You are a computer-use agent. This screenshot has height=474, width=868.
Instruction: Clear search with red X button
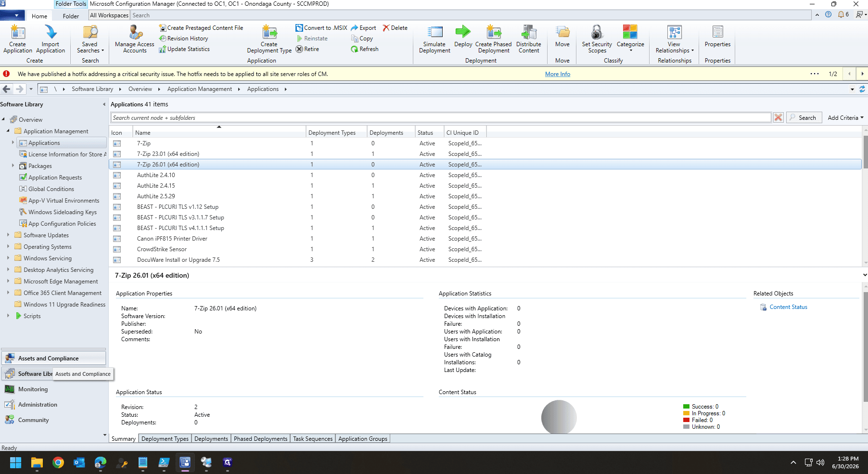(x=778, y=118)
